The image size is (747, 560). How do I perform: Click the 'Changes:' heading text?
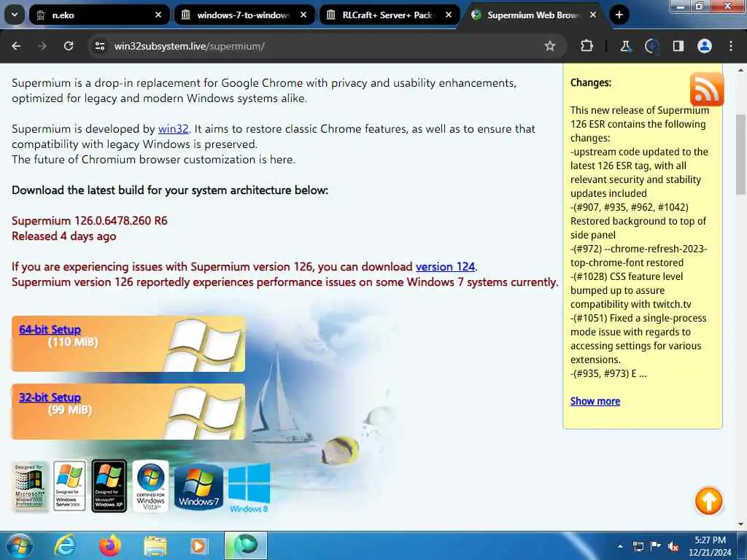coord(591,82)
